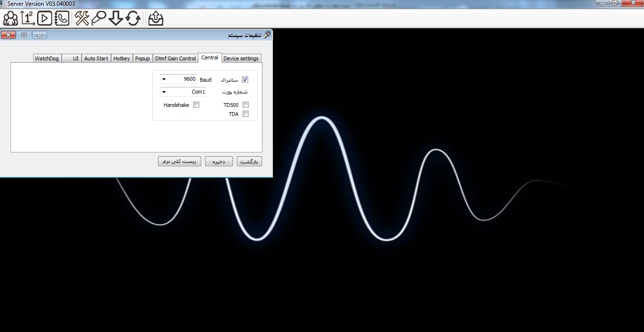The width and height of the screenshot is (644, 332).
Task: Click the numbered-axis sort icon
Action: click(28, 19)
